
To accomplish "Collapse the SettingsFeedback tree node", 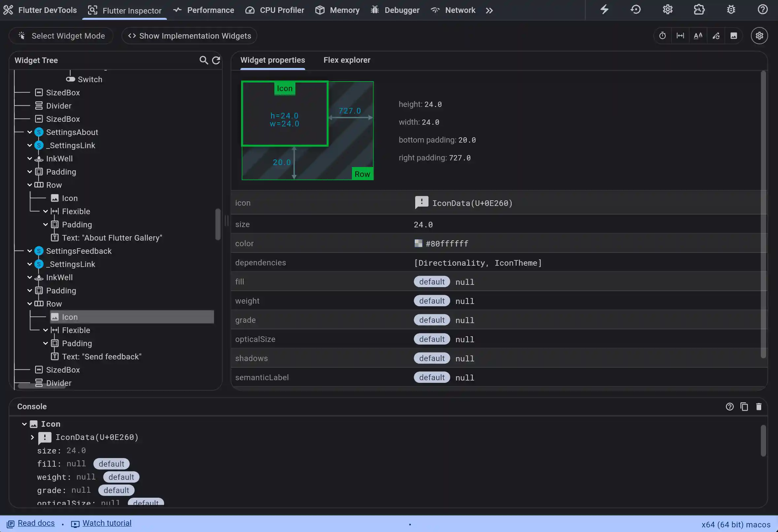I will pyautogui.click(x=29, y=251).
